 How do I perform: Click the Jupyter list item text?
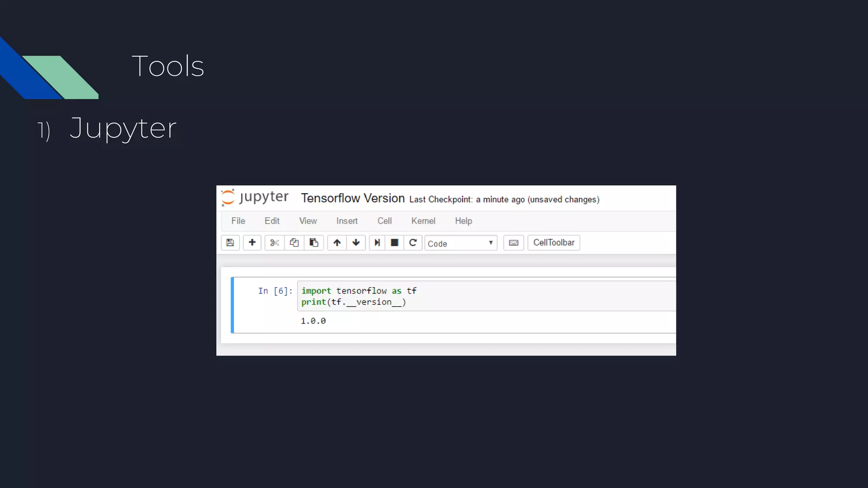point(123,128)
